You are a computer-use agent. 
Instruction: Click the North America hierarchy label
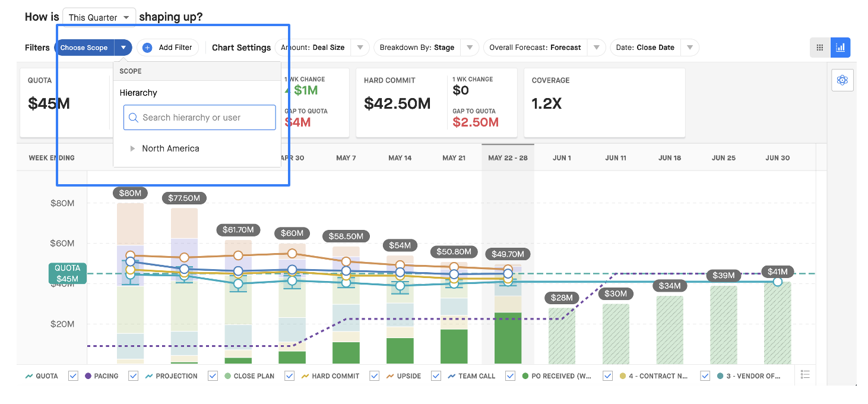point(170,149)
